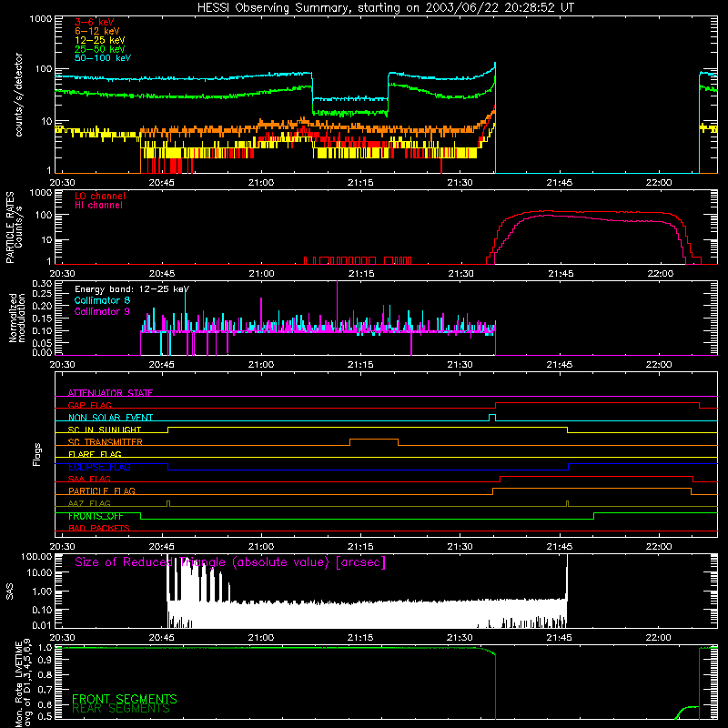Select the NON SOLAR EVENT flag label
Screen dimensions: 728x728
[x=110, y=418]
